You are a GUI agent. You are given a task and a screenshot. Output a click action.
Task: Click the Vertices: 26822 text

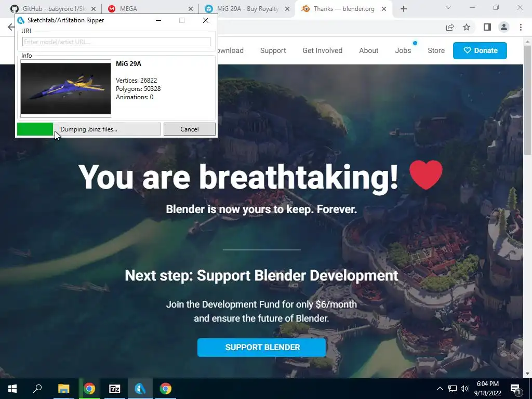click(x=137, y=81)
